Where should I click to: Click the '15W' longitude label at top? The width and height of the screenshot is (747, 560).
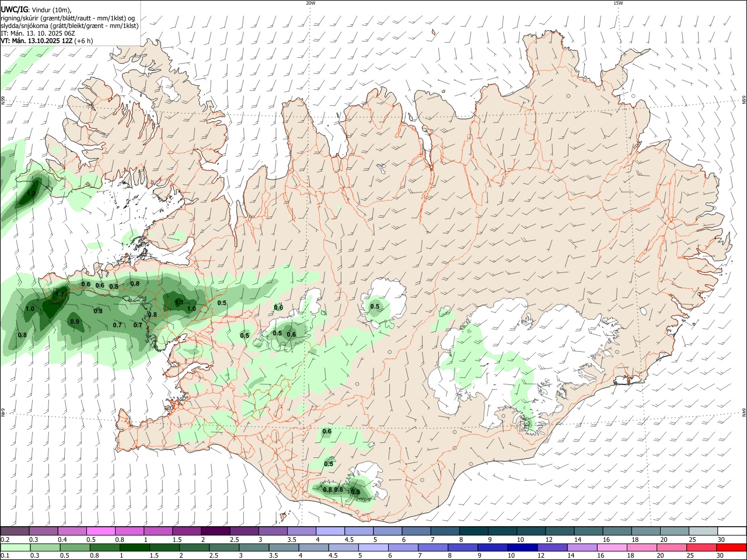(x=618, y=3)
